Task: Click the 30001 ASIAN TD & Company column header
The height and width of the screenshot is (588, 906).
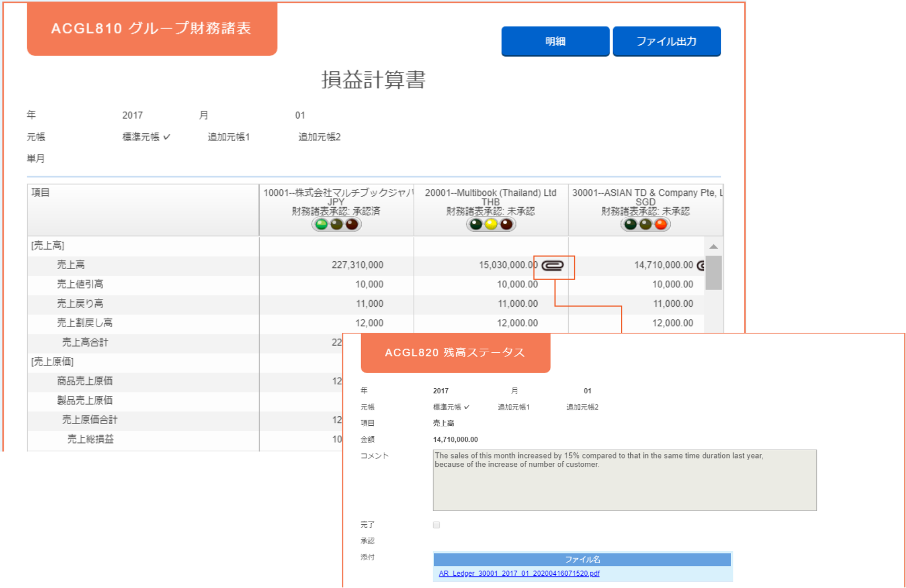Action: pos(646,210)
